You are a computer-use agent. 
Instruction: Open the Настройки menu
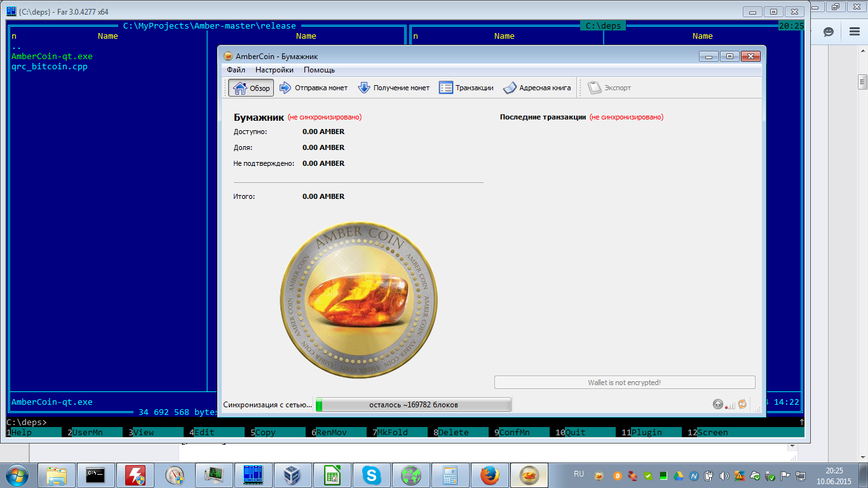[275, 70]
